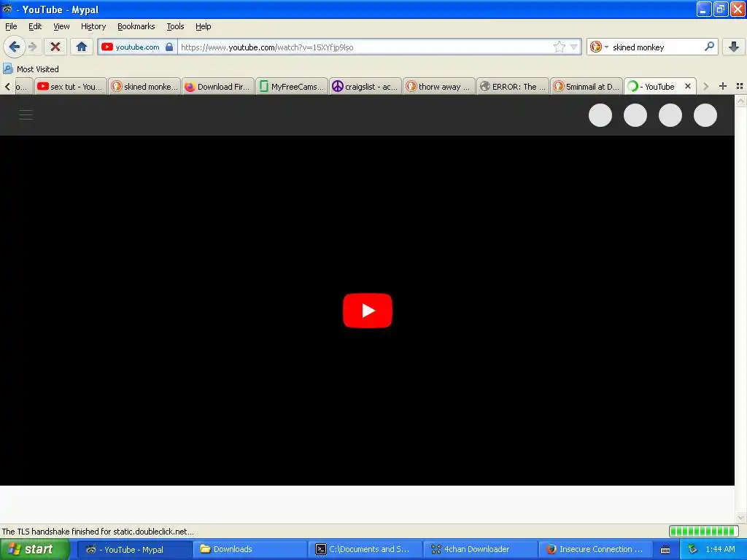Open the command prompt taskbar window
Image resolution: width=747 pixels, height=560 pixels.
pos(365,550)
